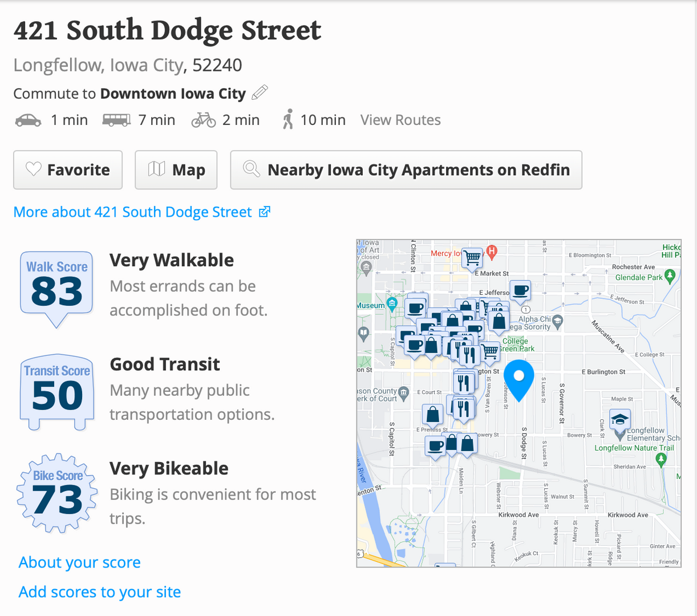Click the hospital H marker on the map
Viewport: 697px width, 616px height.
click(x=492, y=250)
